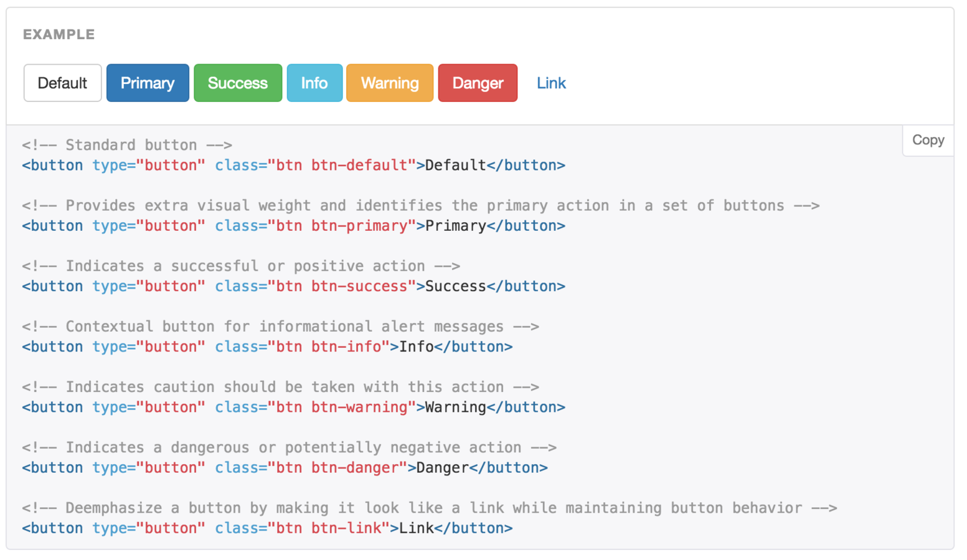The width and height of the screenshot is (967, 560).
Task: Copy the code snippet with Copy button
Action: [928, 140]
